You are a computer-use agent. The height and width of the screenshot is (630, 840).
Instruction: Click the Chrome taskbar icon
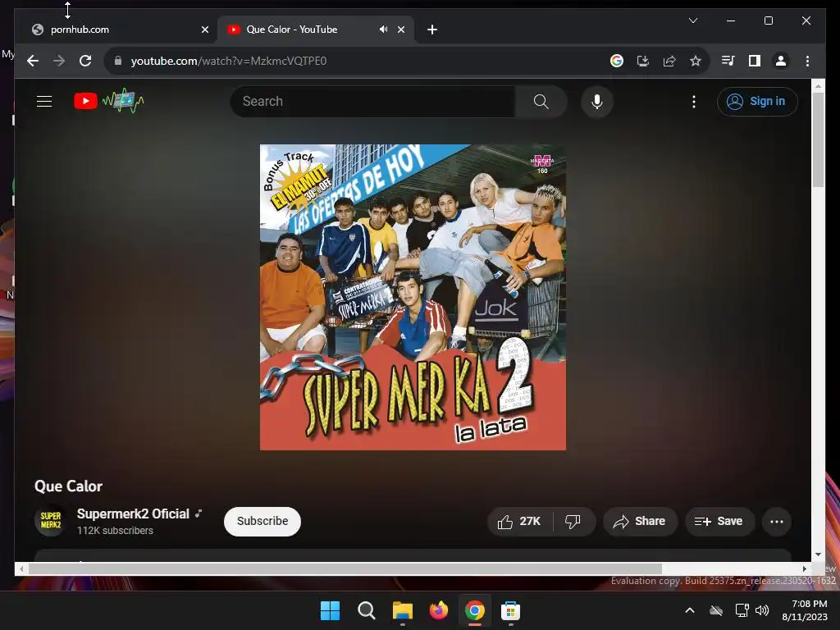(475, 610)
